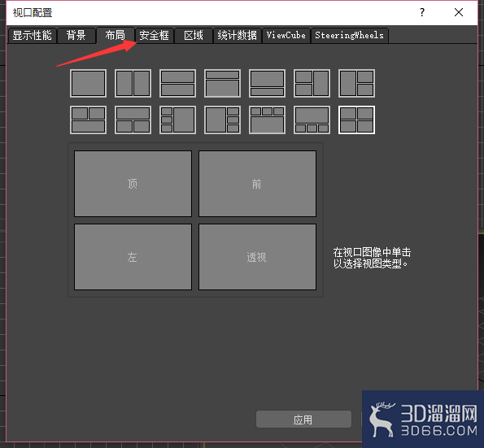Click the 应用 button

tap(303, 420)
